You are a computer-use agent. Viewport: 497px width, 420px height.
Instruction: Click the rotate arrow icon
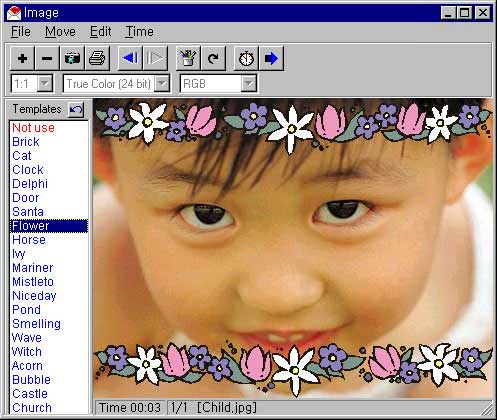click(x=213, y=58)
